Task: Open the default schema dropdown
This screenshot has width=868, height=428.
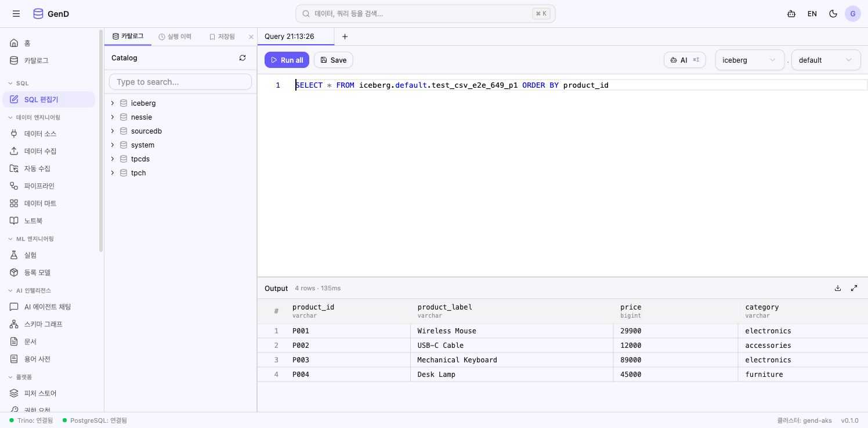Action: pyautogui.click(x=826, y=60)
